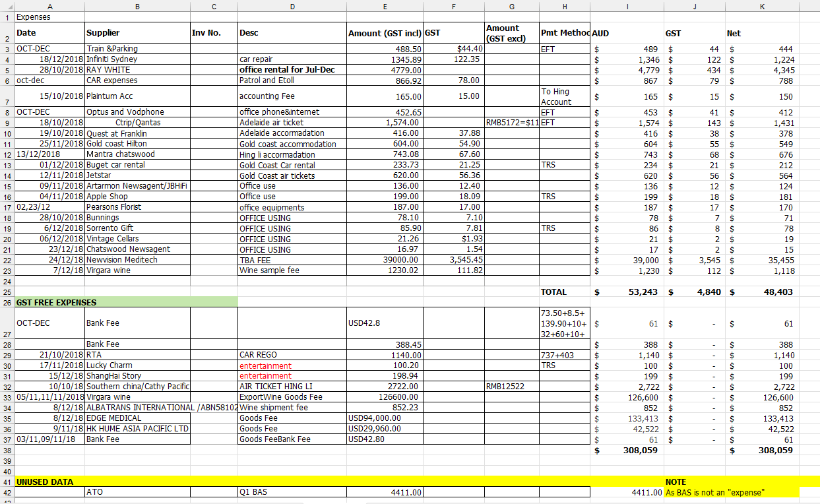Click the 'To Hing Account' payment cell

[x=564, y=96]
